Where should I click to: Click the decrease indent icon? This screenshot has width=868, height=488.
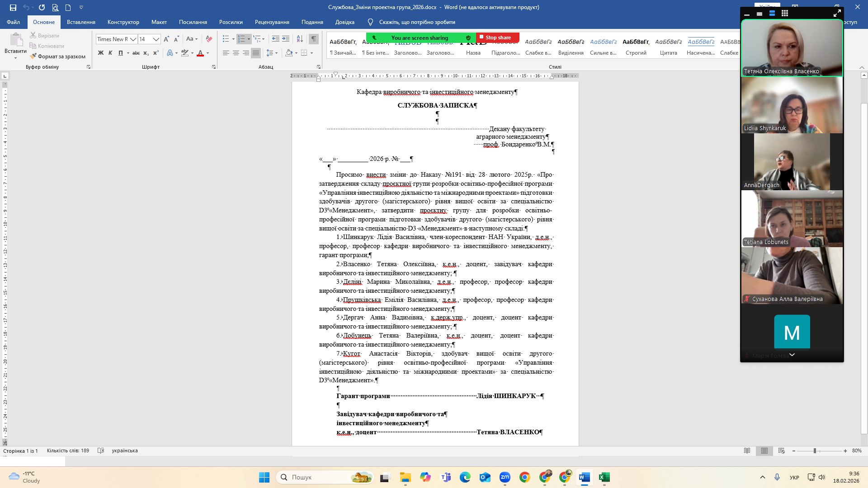point(276,39)
